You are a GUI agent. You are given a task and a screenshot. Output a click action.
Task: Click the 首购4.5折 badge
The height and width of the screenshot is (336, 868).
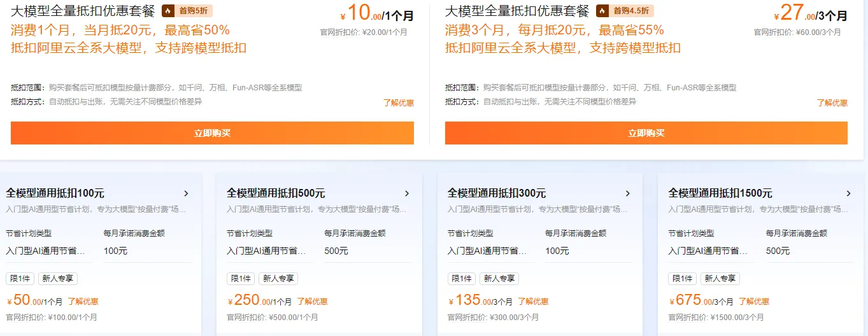(625, 11)
